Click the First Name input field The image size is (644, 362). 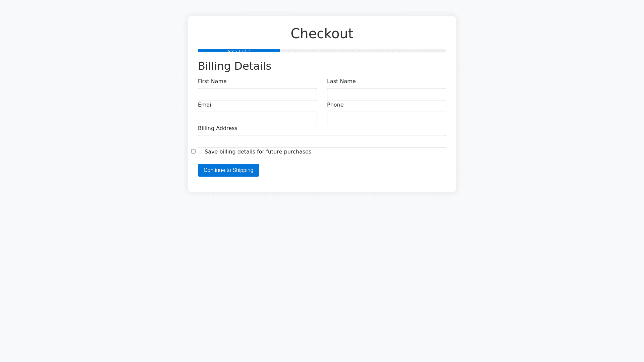[257, 95]
